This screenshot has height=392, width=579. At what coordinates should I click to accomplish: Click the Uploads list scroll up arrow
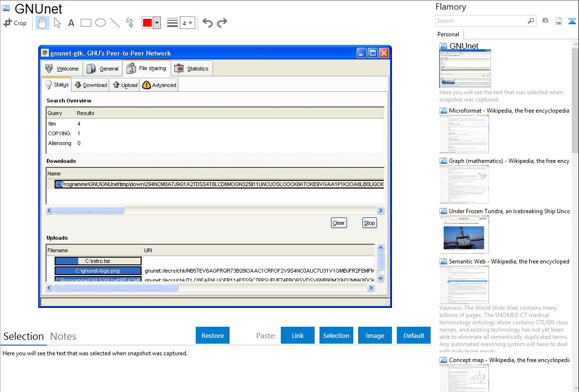pyautogui.click(x=380, y=247)
